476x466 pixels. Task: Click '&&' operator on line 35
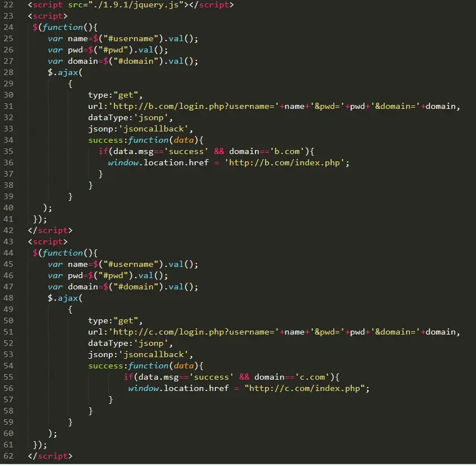tap(219, 152)
